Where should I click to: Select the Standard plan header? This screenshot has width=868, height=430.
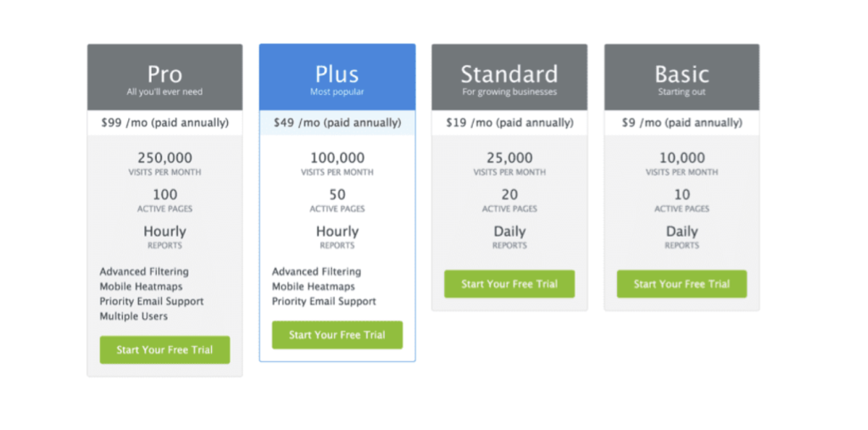pyautogui.click(x=509, y=77)
